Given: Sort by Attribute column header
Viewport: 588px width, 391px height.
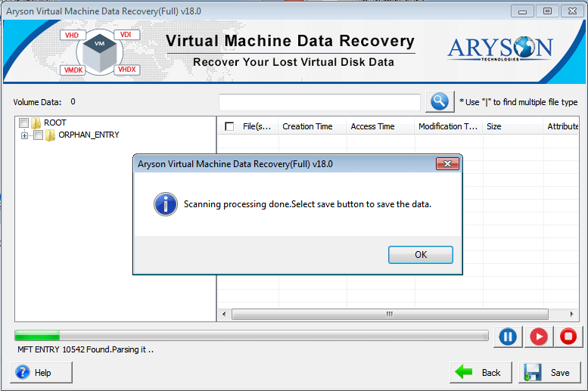Looking at the screenshot, I should 562,126.
